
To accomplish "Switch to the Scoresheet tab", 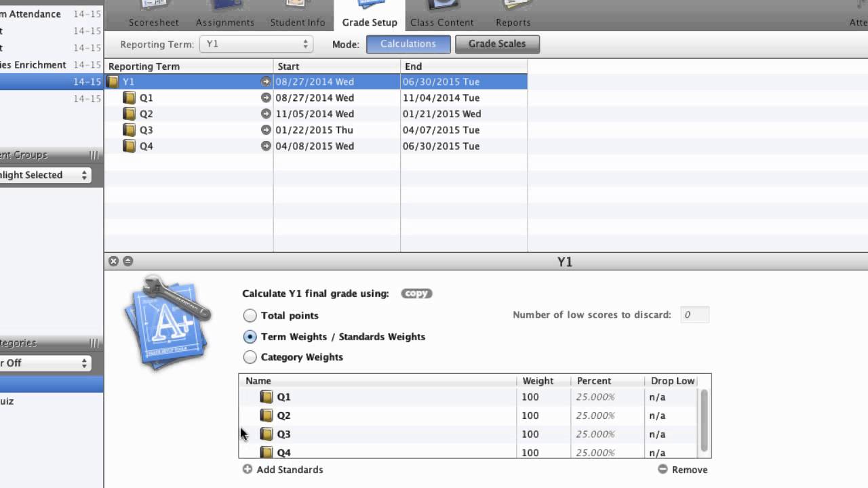I will point(154,15).
